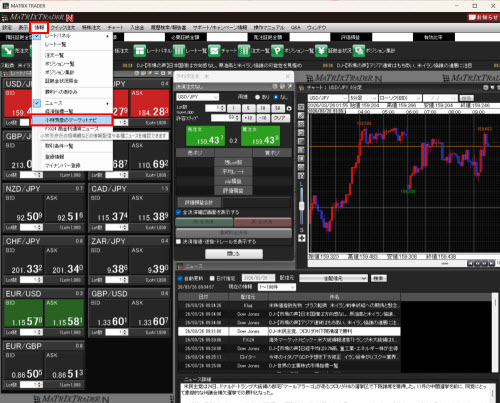Open chart candle type dropdown ローソク(BID)
The height and width of the screenshot is (403, 500).
coord(400,98)
